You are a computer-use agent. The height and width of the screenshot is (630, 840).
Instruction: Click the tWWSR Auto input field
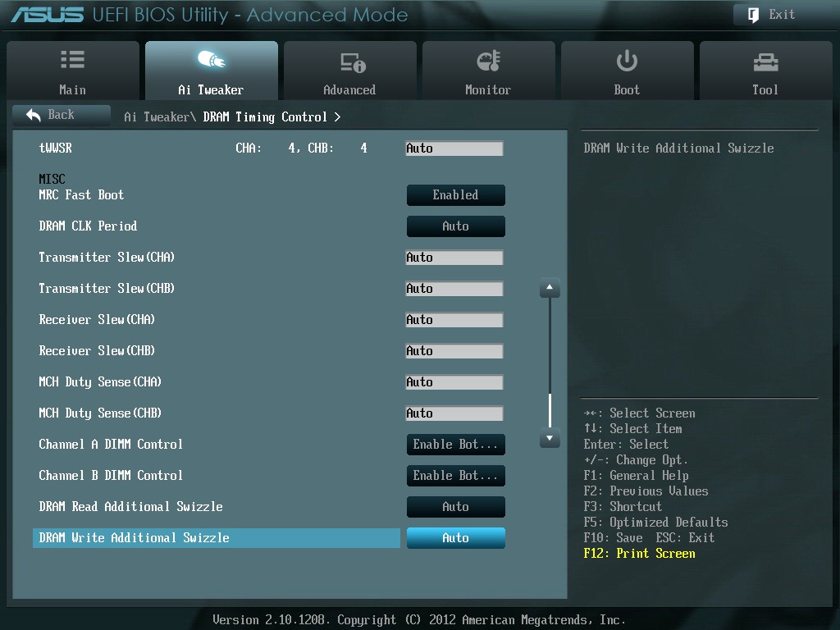coord(454,148)
